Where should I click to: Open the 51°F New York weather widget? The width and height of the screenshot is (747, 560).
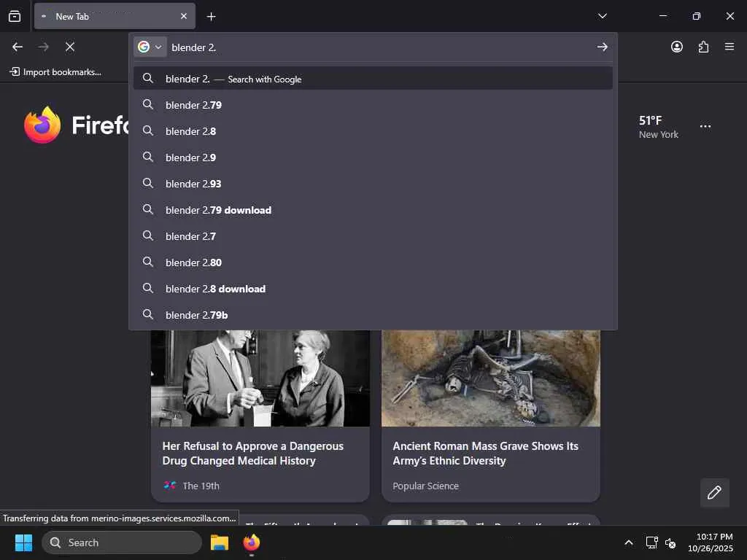[x=658, y=127]
